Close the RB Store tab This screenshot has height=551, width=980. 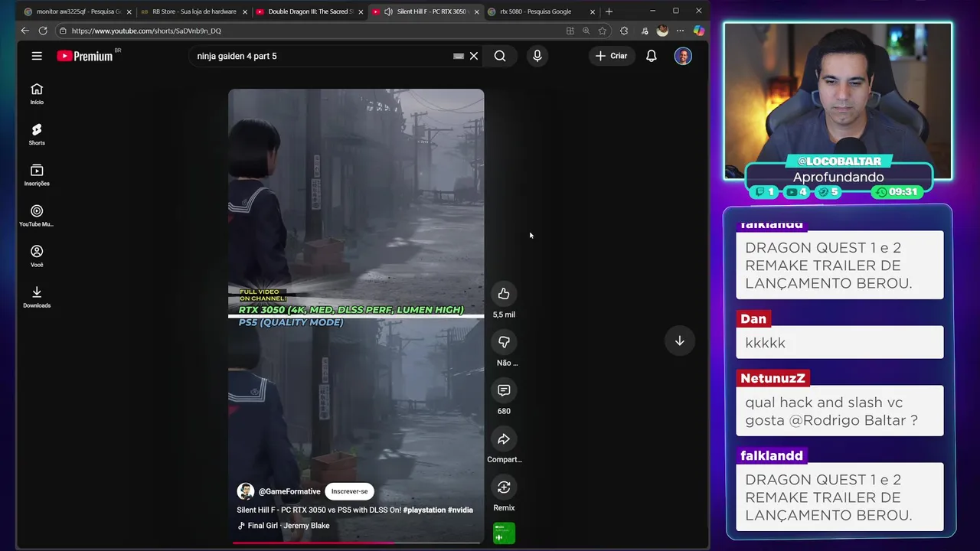pos(245,11)
